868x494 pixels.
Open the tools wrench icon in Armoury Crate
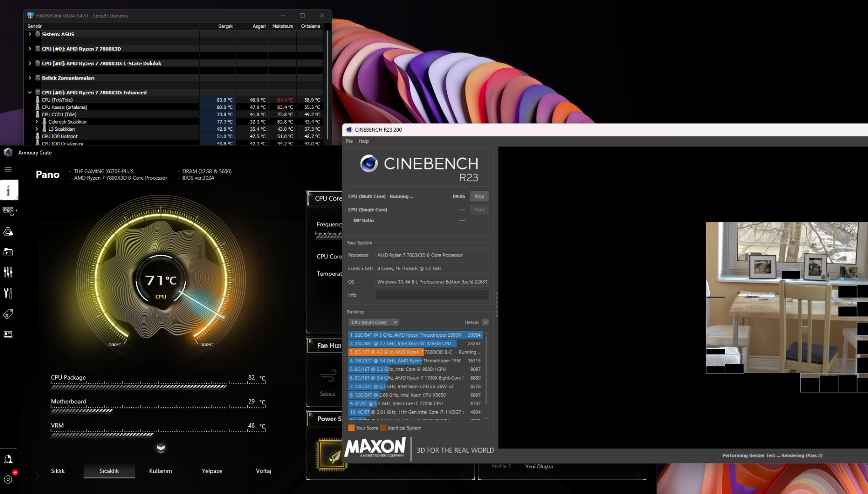[8, 293]
